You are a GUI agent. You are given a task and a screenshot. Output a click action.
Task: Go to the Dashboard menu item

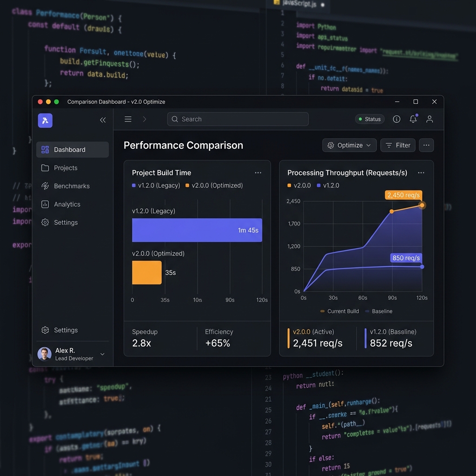[x=73, y=150]
